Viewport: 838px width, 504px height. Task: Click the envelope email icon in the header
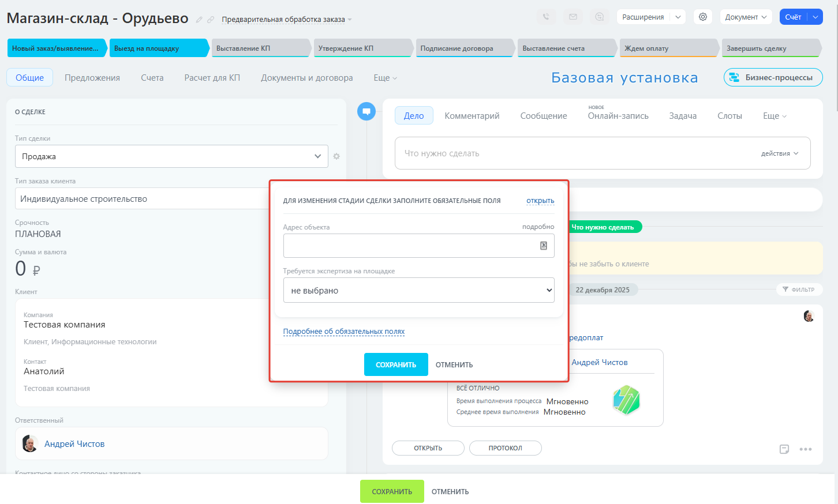573,17
